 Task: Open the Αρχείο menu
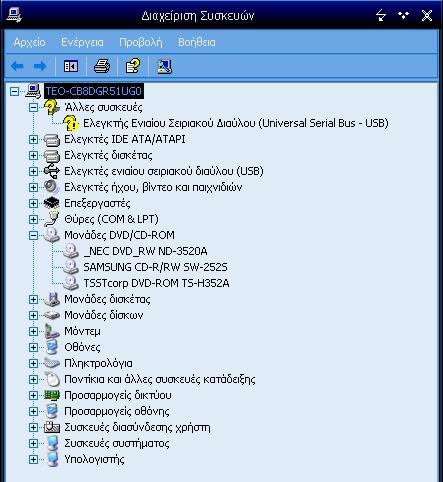pos(30,42)
